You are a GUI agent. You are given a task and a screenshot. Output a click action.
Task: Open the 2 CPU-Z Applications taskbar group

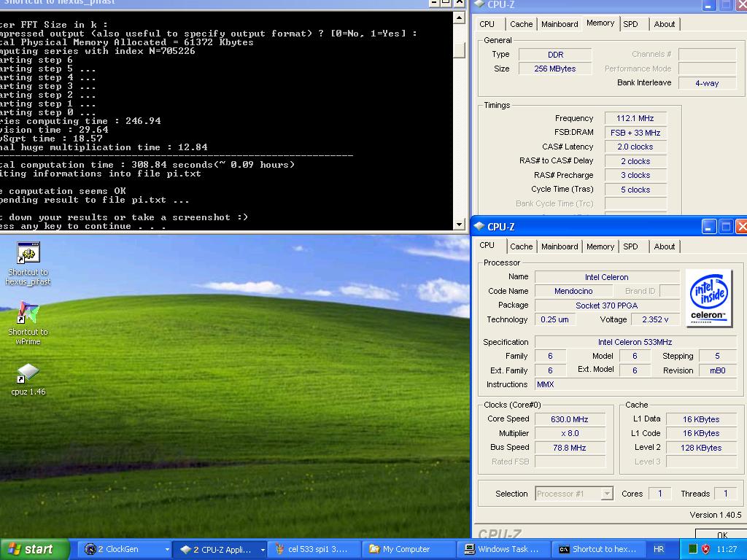(x=218, y=549)
